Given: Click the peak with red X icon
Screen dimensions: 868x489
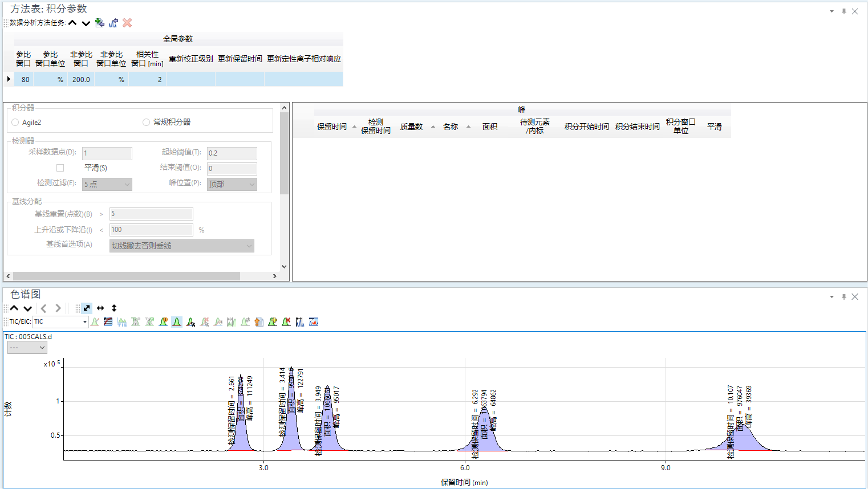Looking at the screenshot, I should pos(286,322).
